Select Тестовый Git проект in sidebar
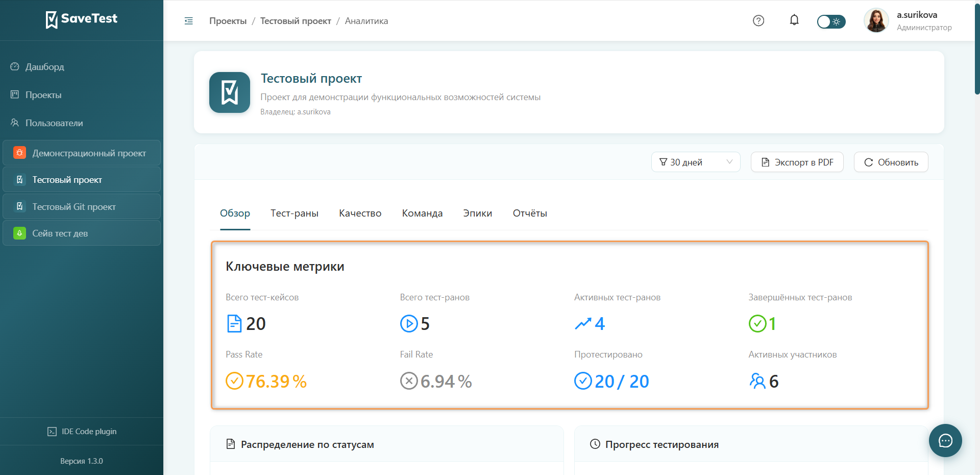 tap(82, 206)
